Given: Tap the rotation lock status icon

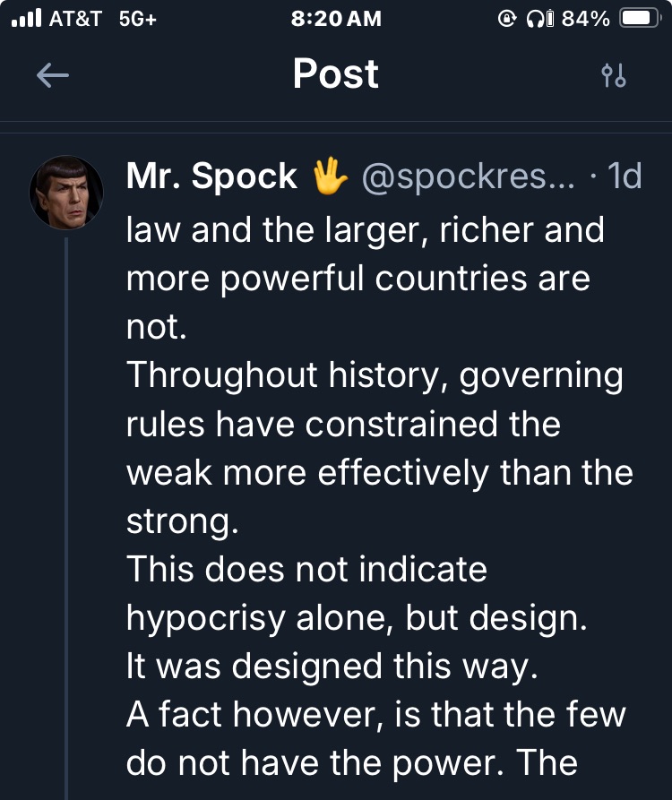Looking at the screenshot, I should [x=508, y=19].
